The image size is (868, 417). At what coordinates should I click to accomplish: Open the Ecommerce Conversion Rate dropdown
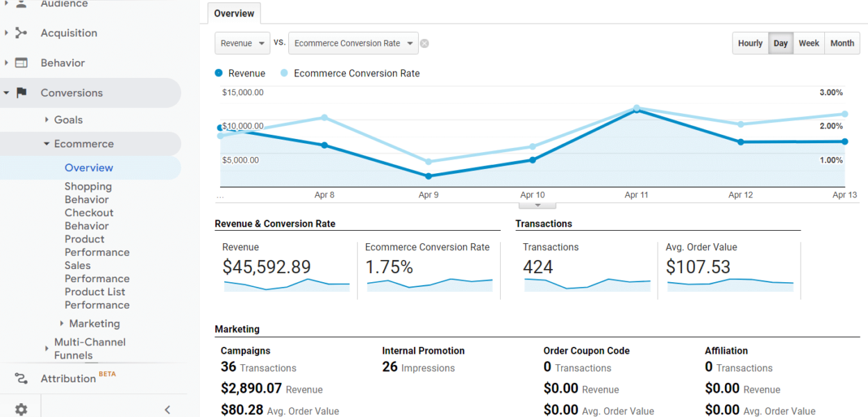(353, 43)
